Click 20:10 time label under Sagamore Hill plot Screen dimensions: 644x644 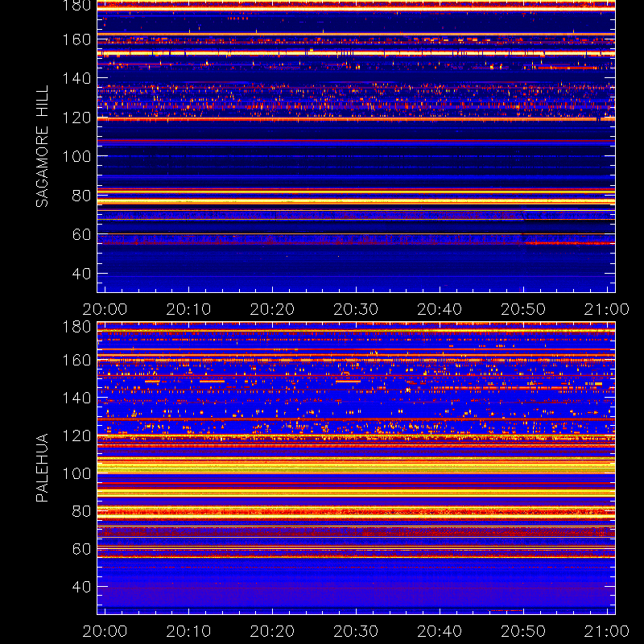(x=188, y=309)
